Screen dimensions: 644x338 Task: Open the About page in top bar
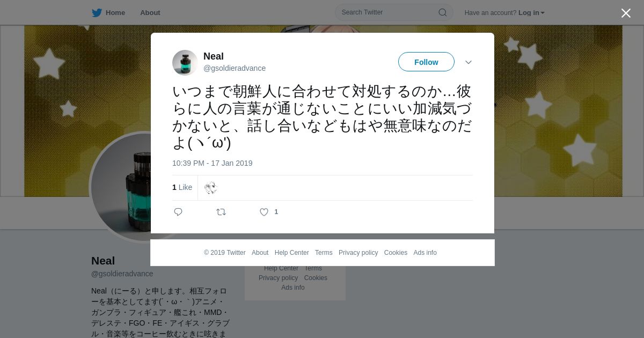click(x=150, y=12)
